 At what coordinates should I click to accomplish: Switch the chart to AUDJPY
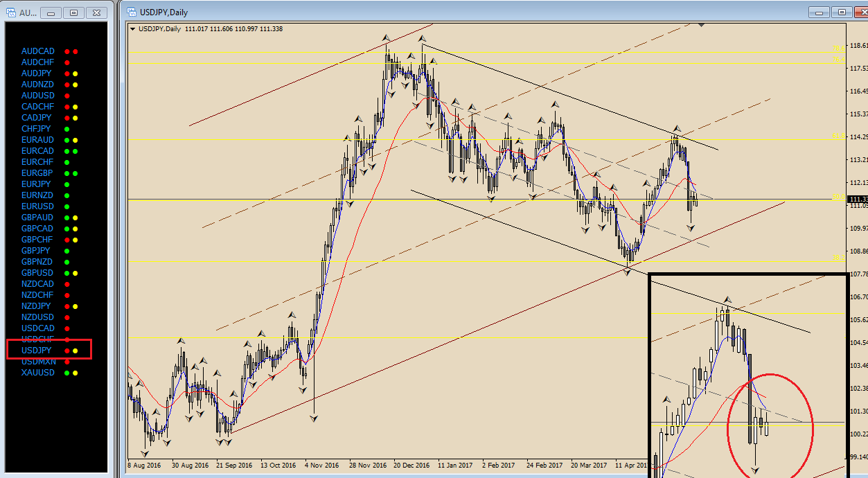coord(36,73)
